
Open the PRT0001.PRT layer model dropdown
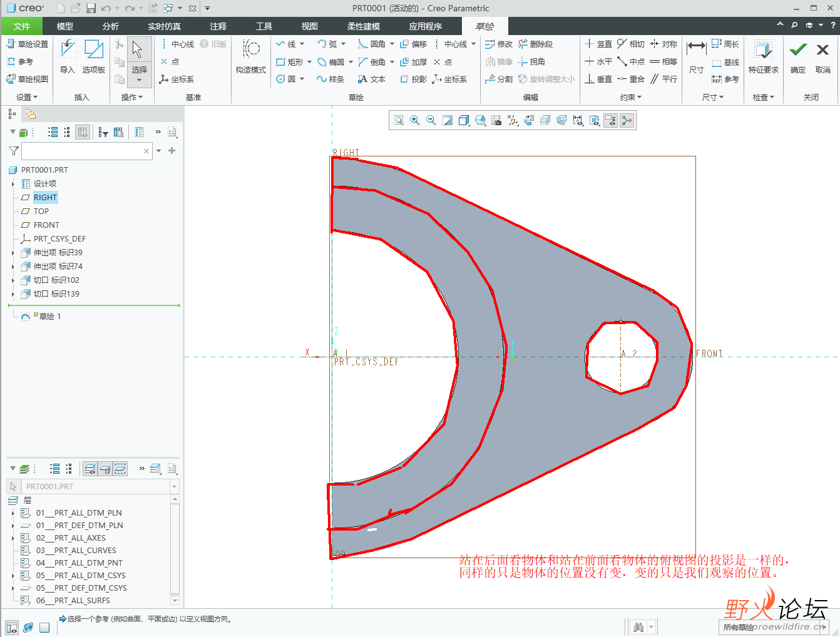tap(175, 486)
